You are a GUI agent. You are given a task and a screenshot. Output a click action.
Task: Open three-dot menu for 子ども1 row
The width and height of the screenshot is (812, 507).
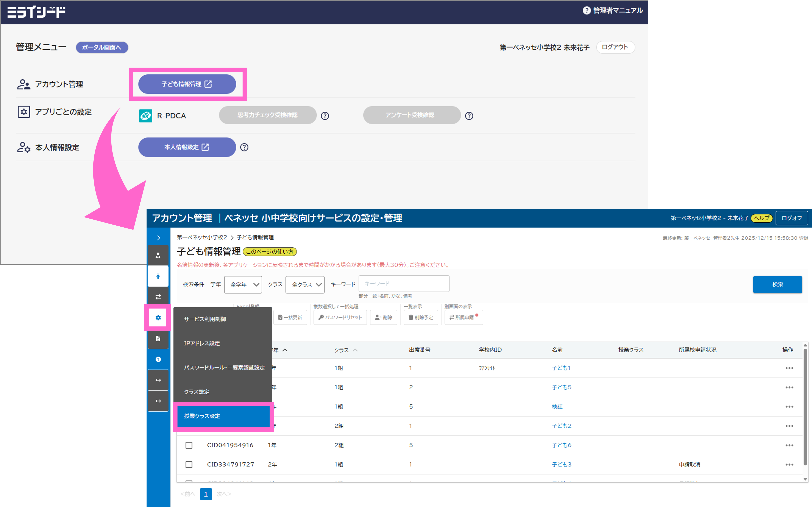(x=789, y=368)
